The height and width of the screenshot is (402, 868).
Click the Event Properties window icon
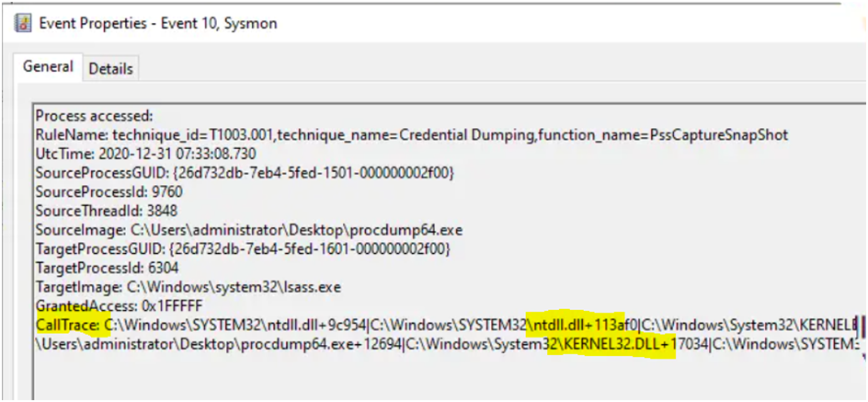(25, 24)
